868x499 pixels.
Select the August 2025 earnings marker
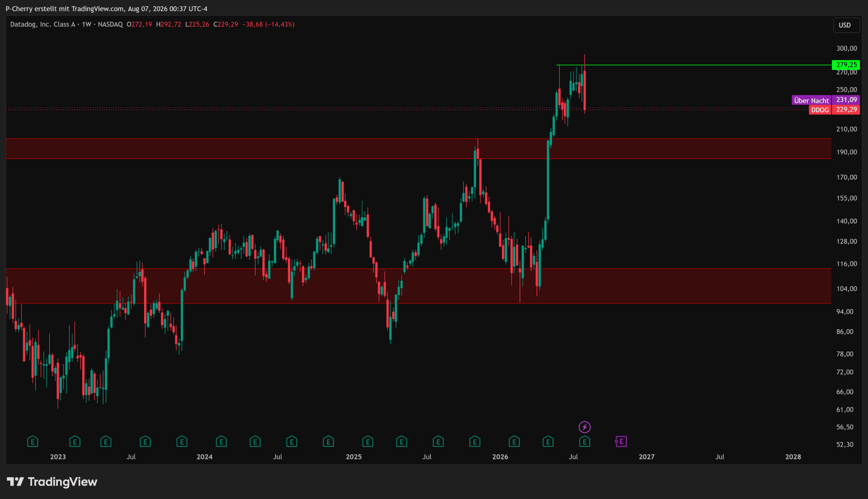point(438,441)
